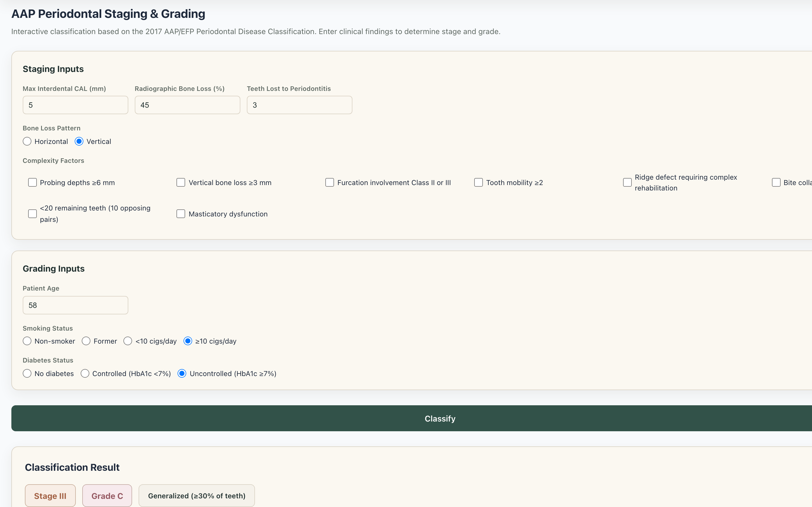This screenshot has height=507, width=812.
Task: Click the Max Interdental CAL input field
Action: 75,105
